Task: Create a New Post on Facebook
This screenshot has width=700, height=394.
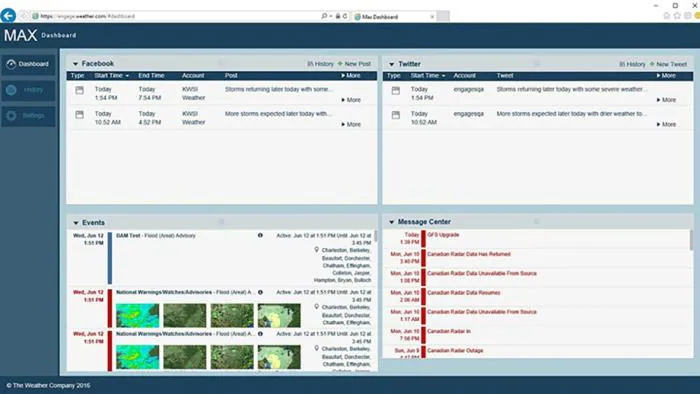Action: tap(354, 64)
